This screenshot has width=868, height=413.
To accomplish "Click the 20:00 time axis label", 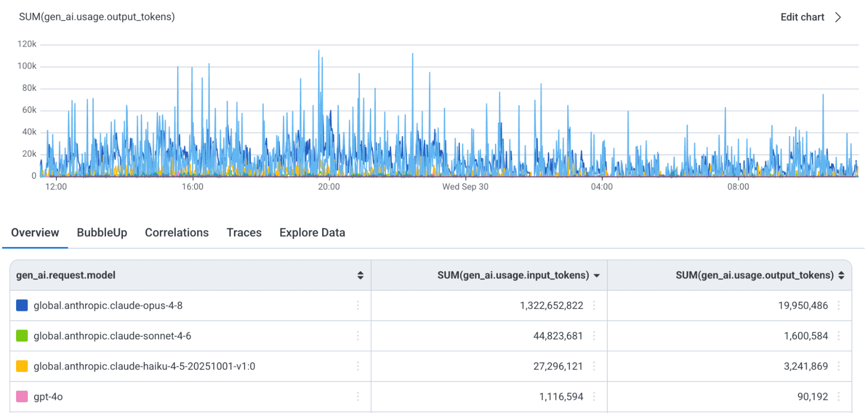I will coord(329,187).
